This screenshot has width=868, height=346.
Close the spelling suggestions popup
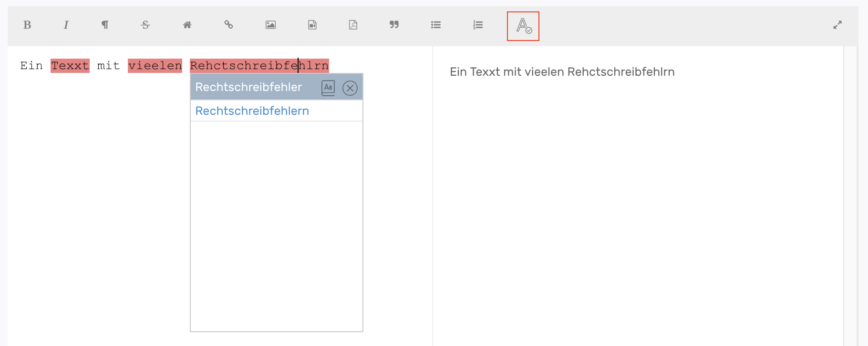[350, 88]
